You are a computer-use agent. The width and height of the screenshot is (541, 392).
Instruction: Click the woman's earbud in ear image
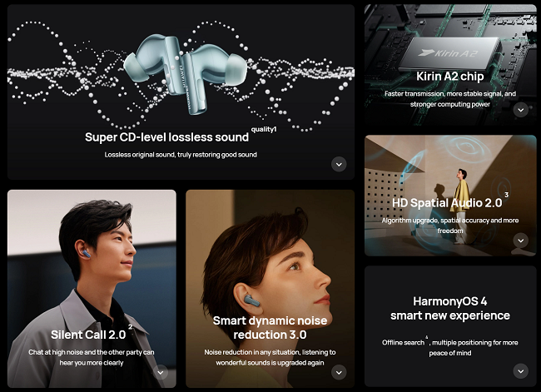(x=252, y=300)
